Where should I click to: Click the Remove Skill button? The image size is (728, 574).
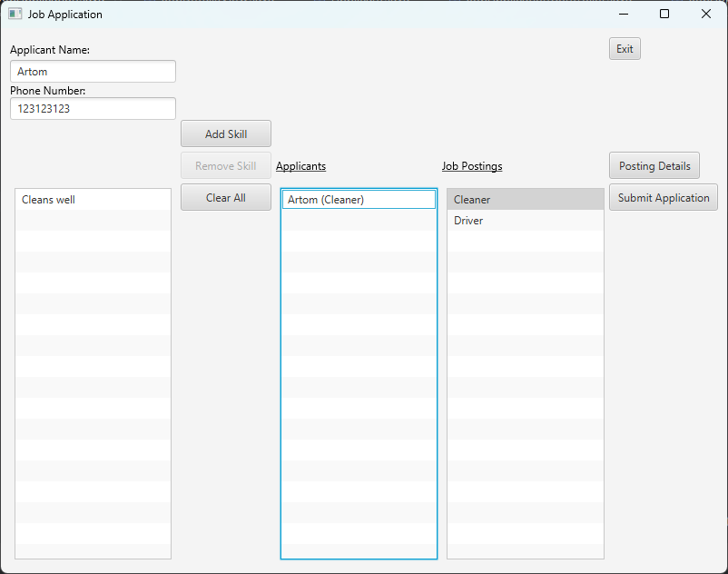(225, 165)
